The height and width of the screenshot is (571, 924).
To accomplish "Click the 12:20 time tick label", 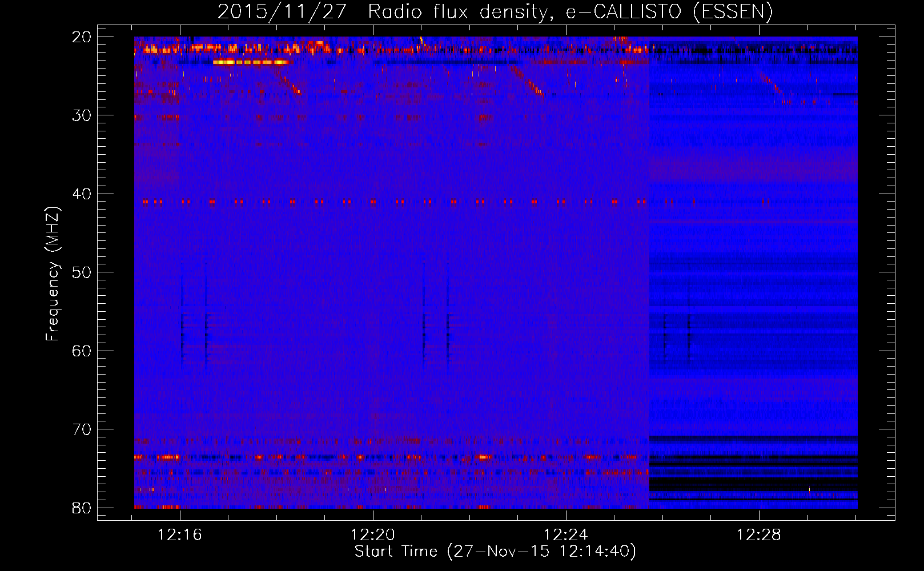I will [373, 535].
